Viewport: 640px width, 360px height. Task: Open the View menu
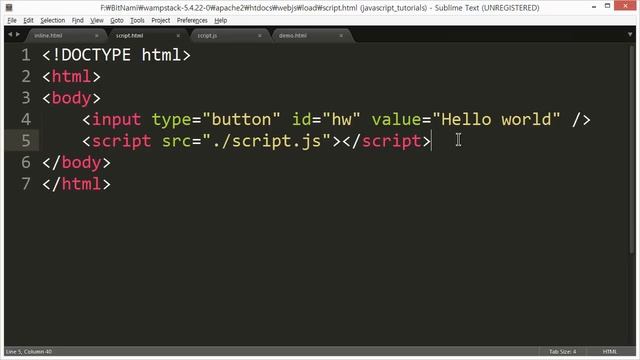click(x=97, y=20)
